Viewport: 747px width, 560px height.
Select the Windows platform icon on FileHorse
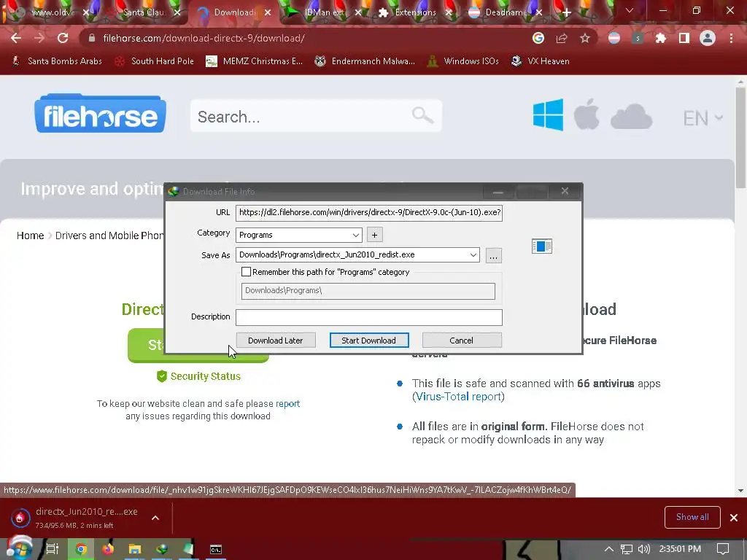[548, 114]
